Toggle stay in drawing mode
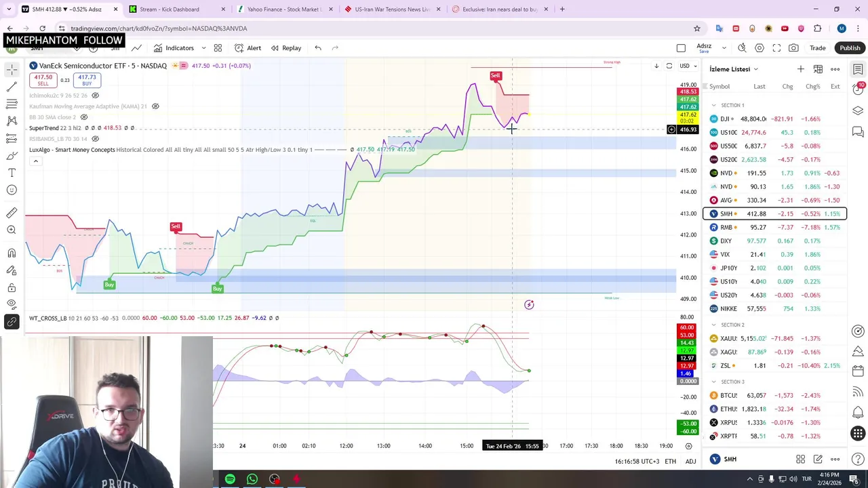Image resolution: width=868 pixels, height=488 pixels. (12, 270)
